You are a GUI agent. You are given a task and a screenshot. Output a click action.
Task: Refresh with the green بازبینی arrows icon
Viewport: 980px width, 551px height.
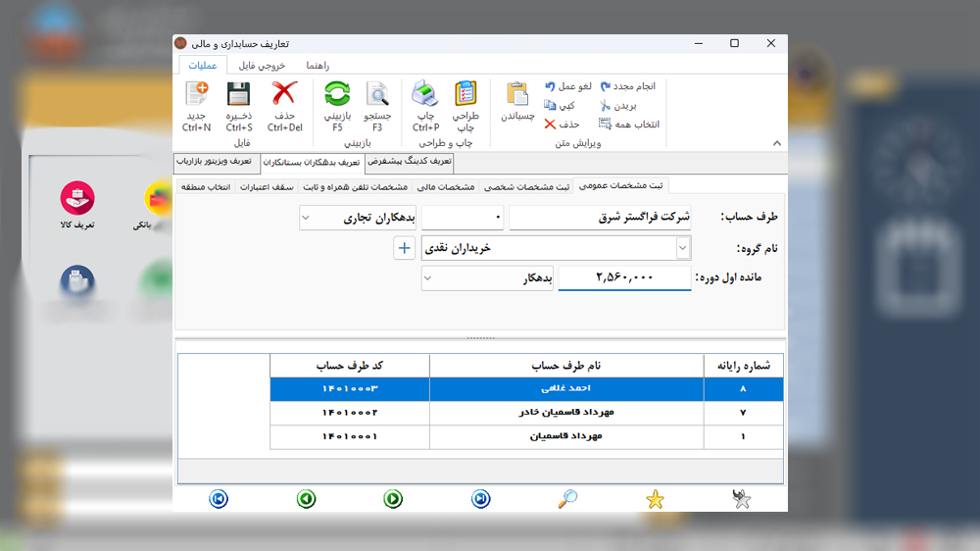(x=337, y=95)
